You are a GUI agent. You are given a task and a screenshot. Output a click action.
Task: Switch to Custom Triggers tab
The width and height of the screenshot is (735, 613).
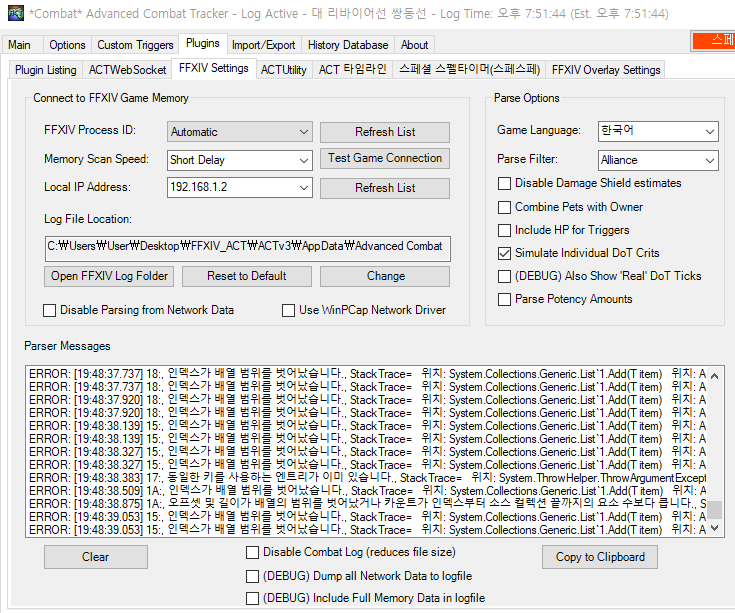click(x=135, y=45)
